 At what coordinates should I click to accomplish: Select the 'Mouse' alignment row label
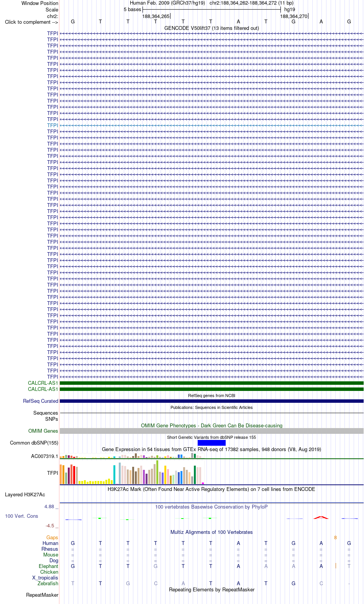[51, 555]
